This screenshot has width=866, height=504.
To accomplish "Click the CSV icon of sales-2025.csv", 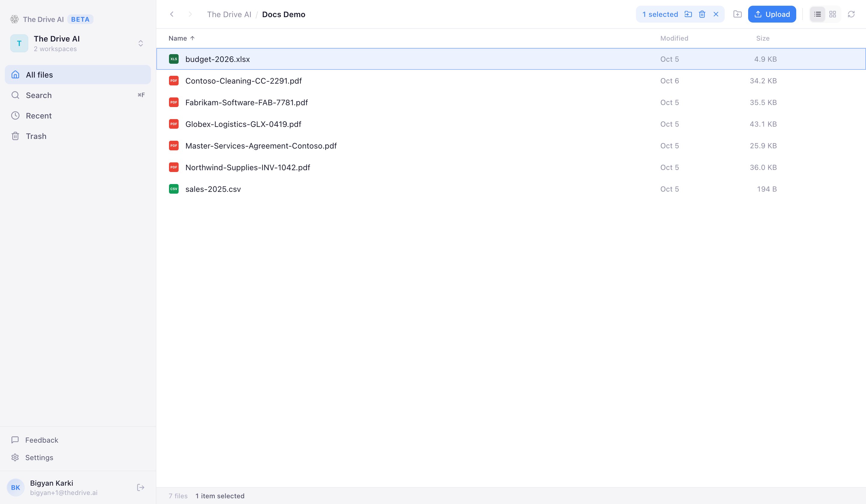I will point(174,189).
